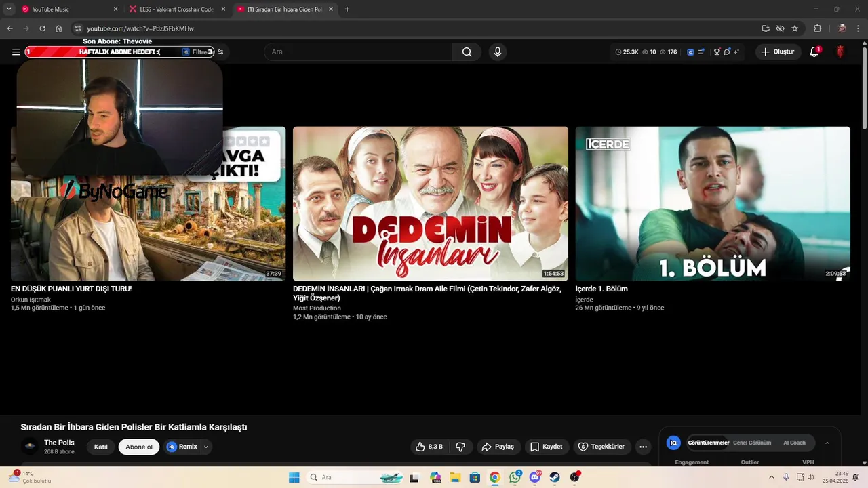Open Microsoft Store from taskbar

pos(475,477)
